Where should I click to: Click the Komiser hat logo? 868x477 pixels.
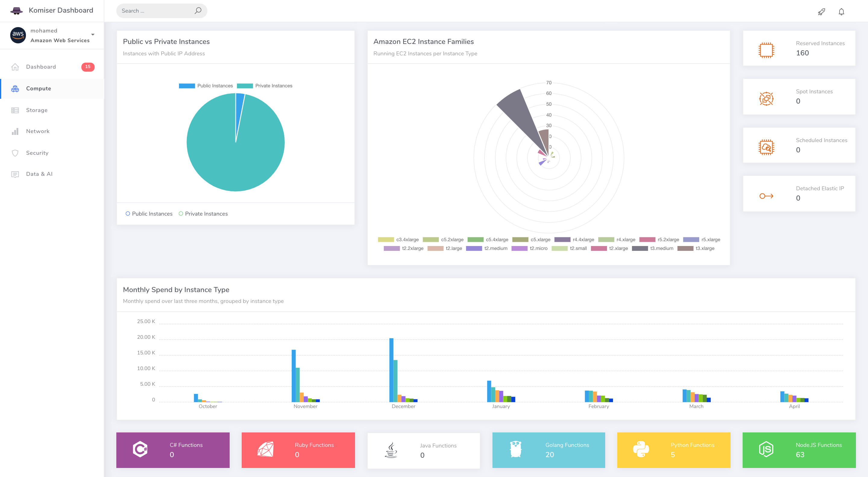16,11
